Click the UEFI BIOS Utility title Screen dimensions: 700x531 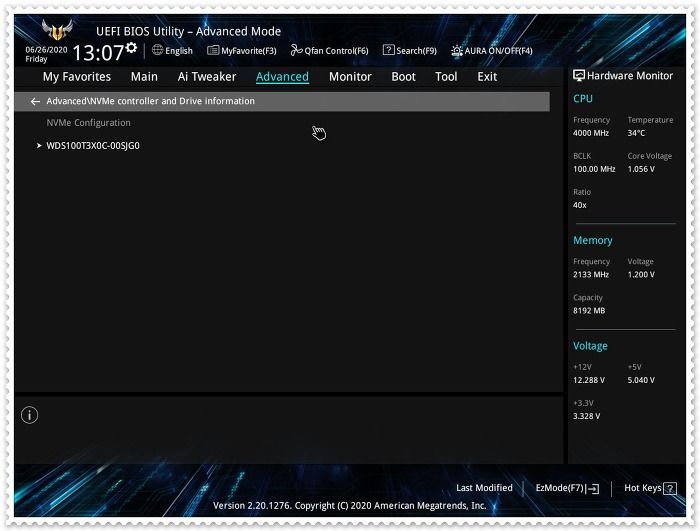click(188, 31)
